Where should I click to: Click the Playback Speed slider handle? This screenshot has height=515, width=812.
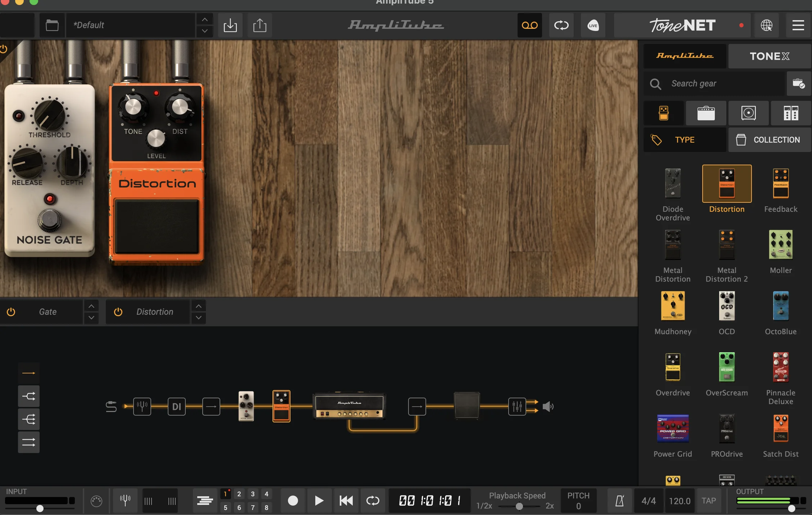click(x=519, y=506)
